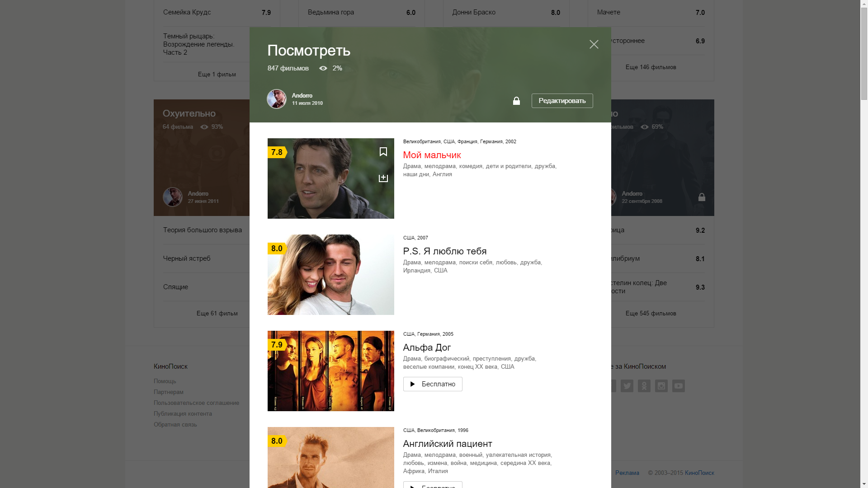Click the lock icon on the Посмотреть list
868x488 pixels.
coord(516,101)
